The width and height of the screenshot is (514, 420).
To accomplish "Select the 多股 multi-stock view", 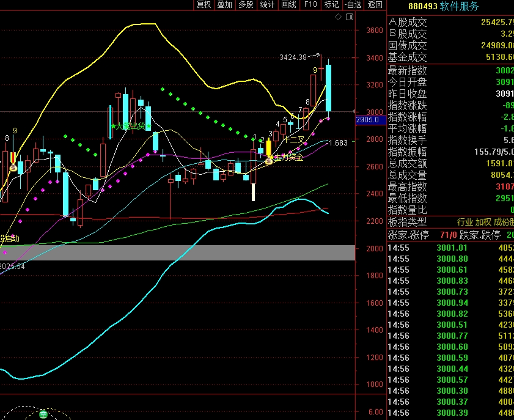I will click(x=246, y=5).
